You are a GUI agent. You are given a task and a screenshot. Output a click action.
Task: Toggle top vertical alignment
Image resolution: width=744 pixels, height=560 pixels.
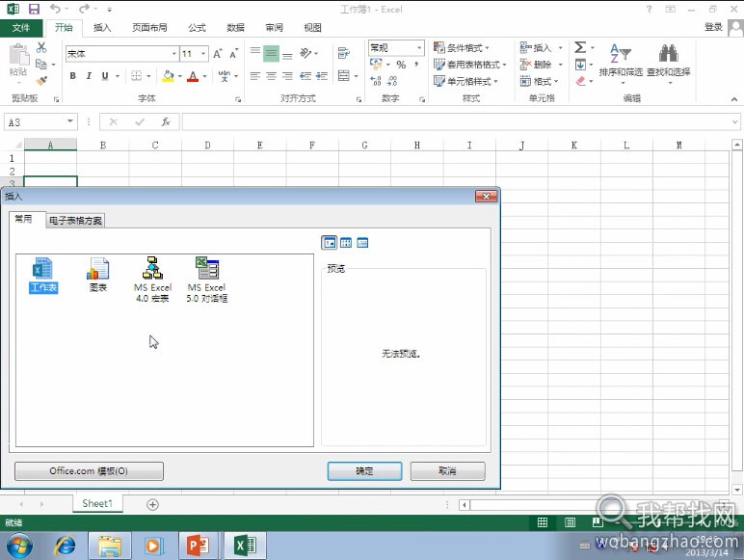click(255, 51)
